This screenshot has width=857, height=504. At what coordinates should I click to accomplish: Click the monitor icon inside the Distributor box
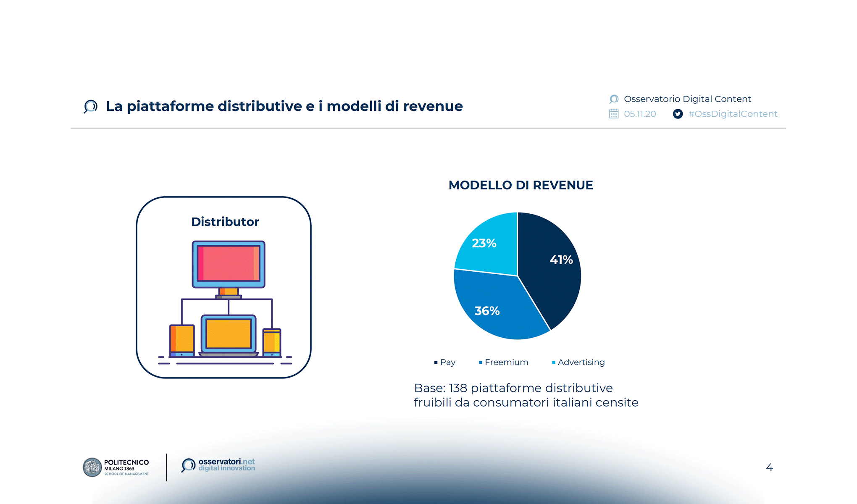click(x=228, y=265)
